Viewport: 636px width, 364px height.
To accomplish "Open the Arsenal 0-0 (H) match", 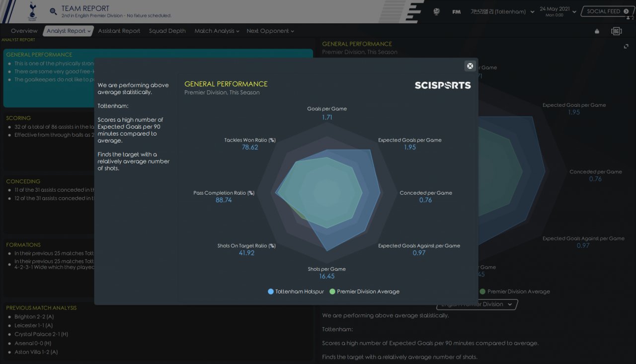I will [x=33, y=343].
